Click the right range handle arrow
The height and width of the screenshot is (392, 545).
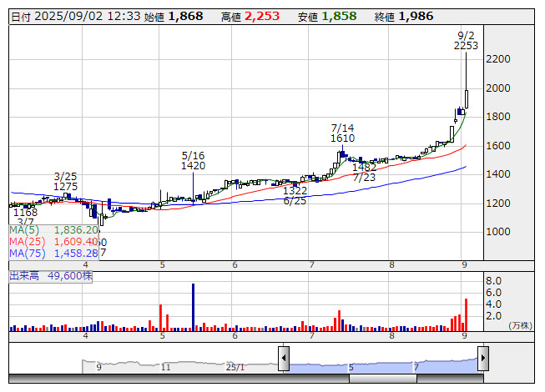482,359
